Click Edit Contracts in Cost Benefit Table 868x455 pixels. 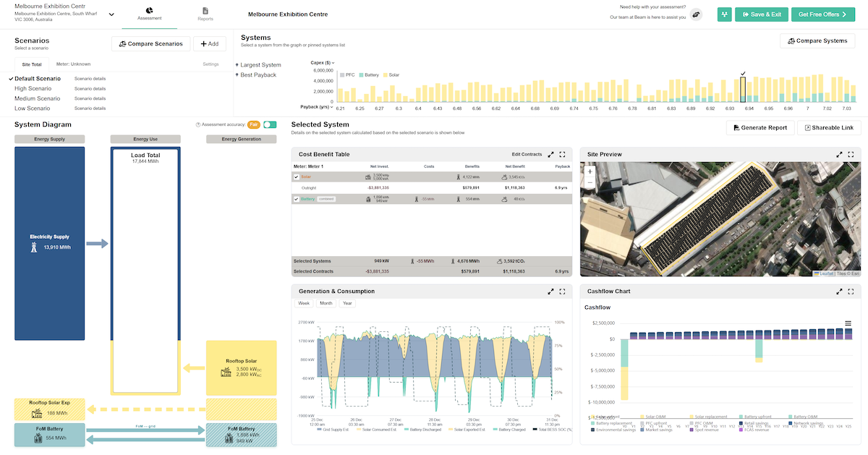[x=527, y=154]
